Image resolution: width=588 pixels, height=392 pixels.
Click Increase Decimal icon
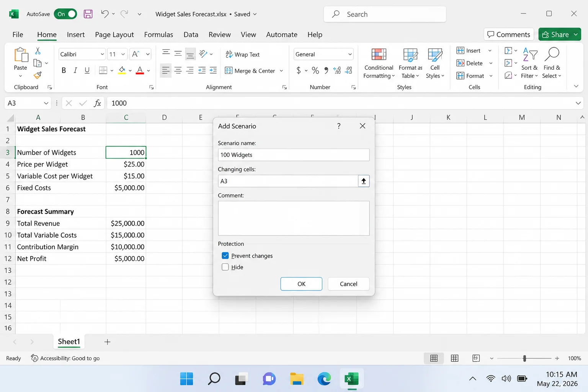[337, 70]
